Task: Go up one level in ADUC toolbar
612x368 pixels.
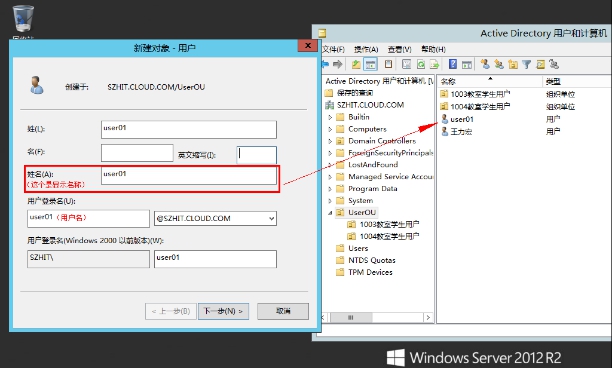Action: coord(356,64)
